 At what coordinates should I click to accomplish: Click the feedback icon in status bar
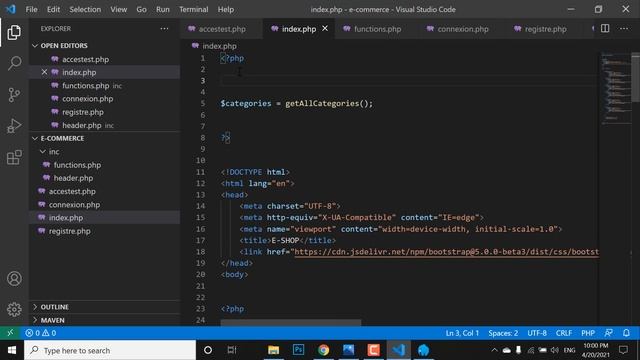(608, 333)
